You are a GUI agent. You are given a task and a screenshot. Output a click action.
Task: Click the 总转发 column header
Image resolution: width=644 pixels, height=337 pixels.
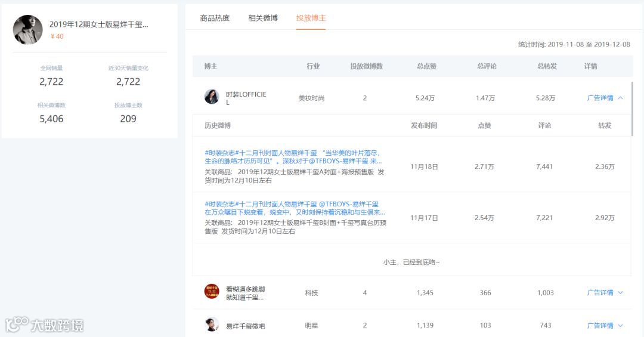(x=547, y=66)
